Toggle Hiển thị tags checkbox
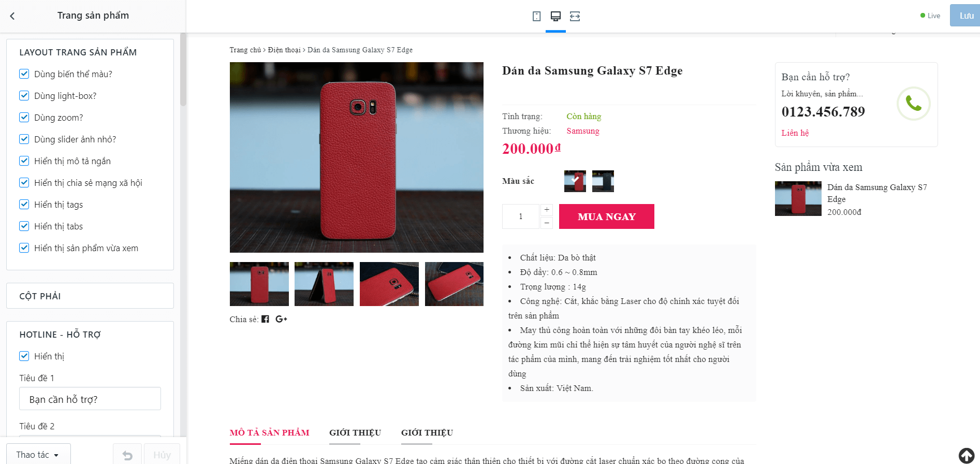This screenshot has width=980, height=464. point(24,205)
